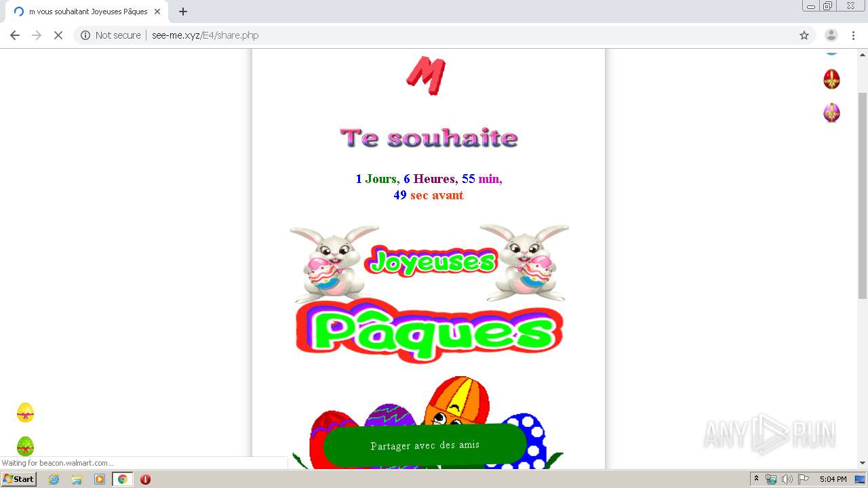Viewport: 868px width, 488px height.
Task: Bookmark this page with the star
Action: pos(804,35)
